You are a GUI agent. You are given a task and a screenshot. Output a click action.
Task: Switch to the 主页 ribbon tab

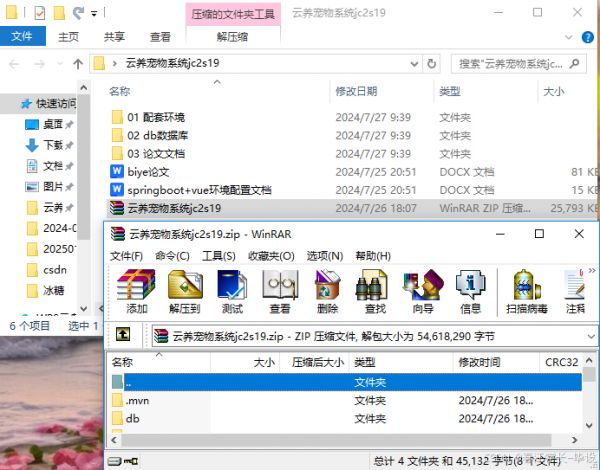tap(68, 37)
